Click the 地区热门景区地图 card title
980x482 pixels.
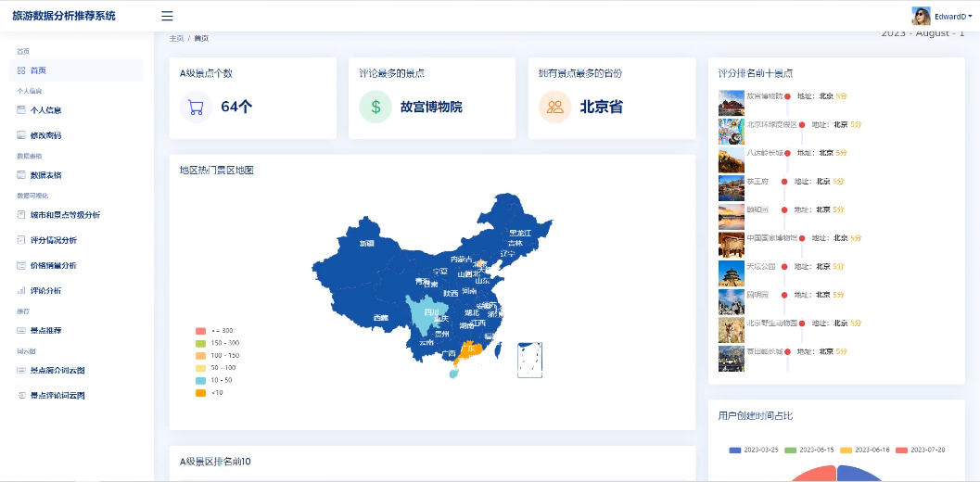tap(217, 170)
